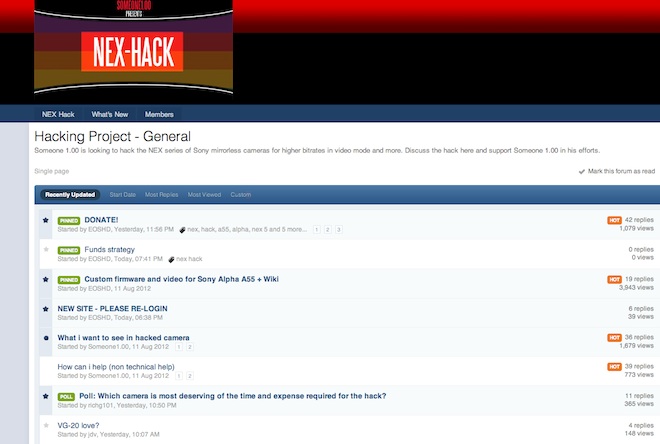
Task: Click '4 replies' on VG-20 love? row
Action: coord(641,425)
